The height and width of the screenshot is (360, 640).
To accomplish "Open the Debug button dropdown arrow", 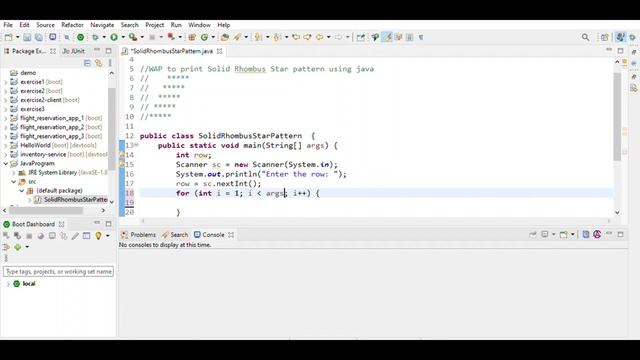I will coord(104,37).
